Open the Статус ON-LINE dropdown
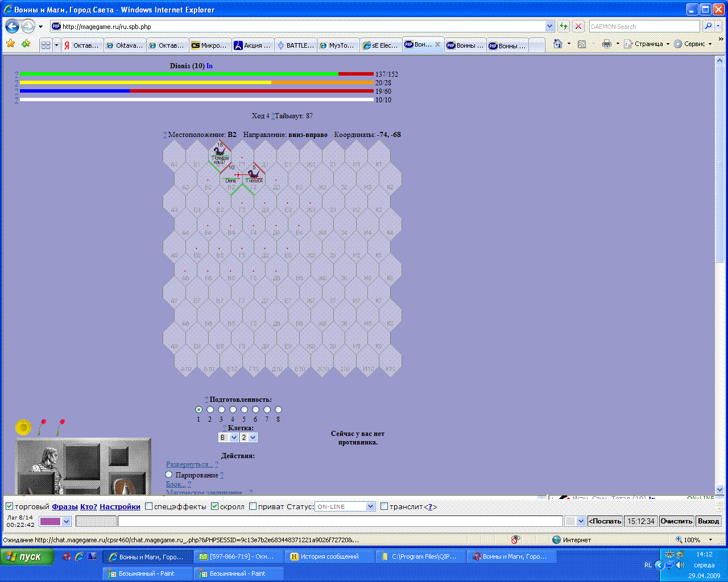 click(x=345, y=506)
